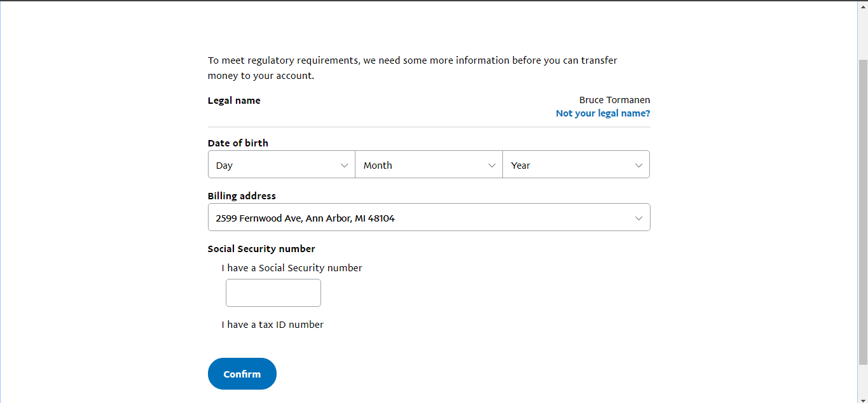Click the chevron arrow in the Month field
Image resolution: width=868 pixels, height=403 pixels.
492,165
